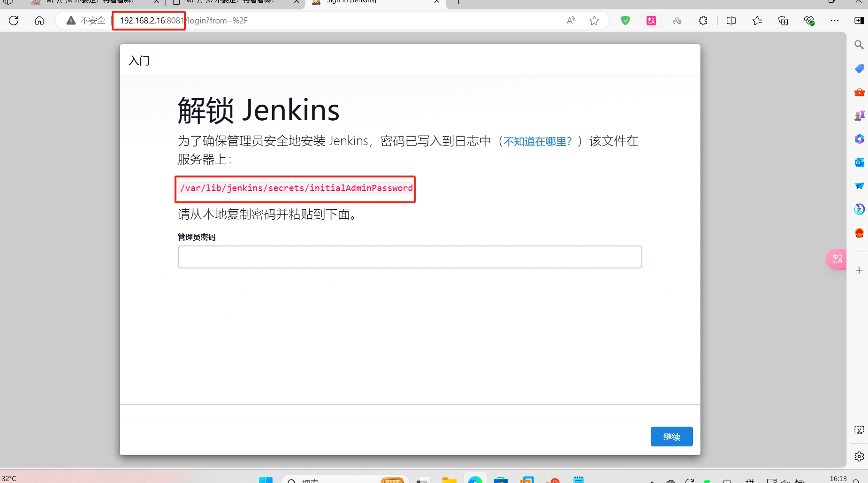
Task: Open the Favorites list
Action: coord(757,20)
